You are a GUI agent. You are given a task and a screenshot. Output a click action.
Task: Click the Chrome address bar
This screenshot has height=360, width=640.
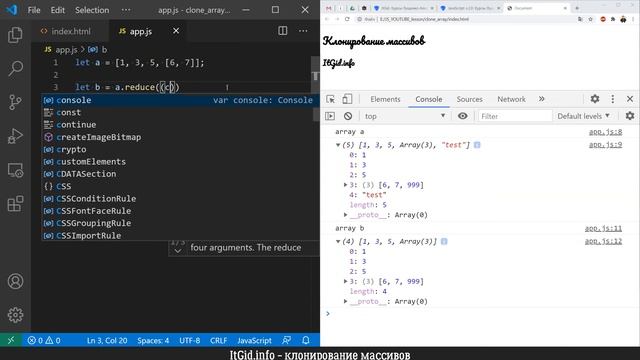(465, 19)
